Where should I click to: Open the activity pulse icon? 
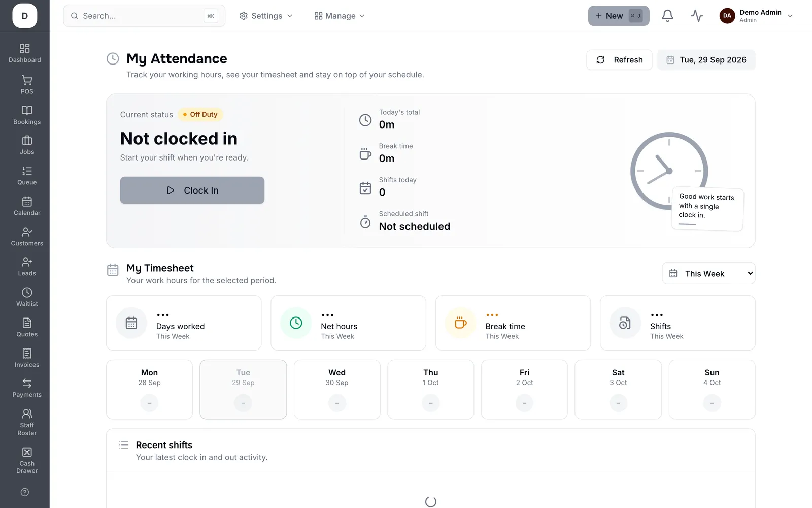tap(697, 16)
